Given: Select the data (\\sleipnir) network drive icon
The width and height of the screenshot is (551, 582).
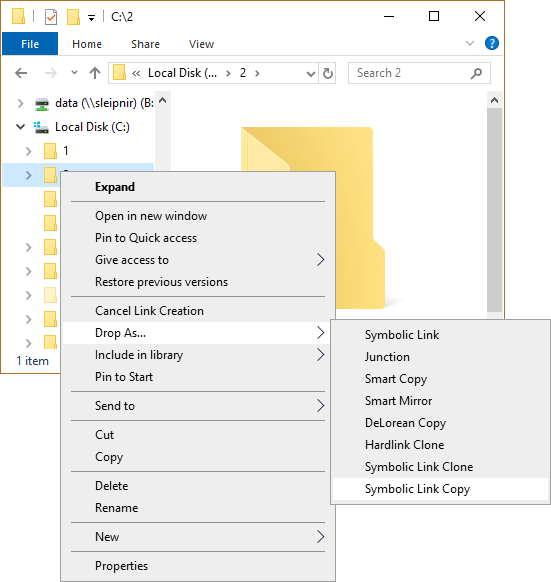Looking at the screenshot, I should (x=42, y=104).
